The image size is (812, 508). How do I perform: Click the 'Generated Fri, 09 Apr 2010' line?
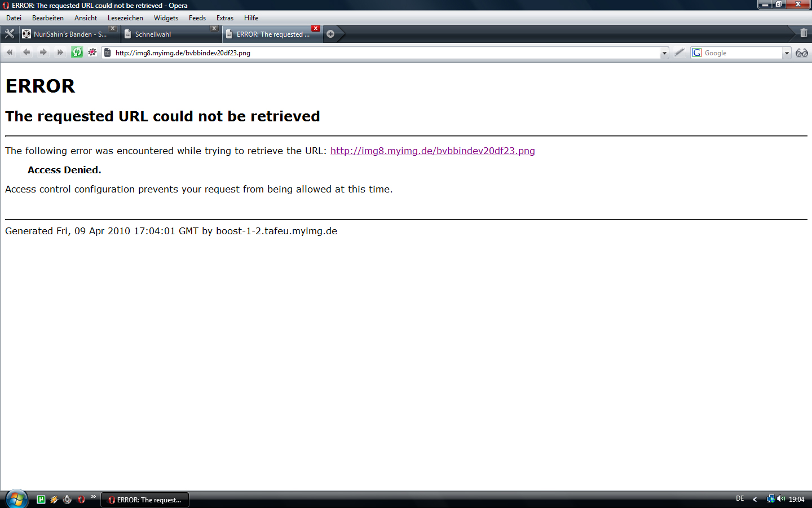point(171,231)
